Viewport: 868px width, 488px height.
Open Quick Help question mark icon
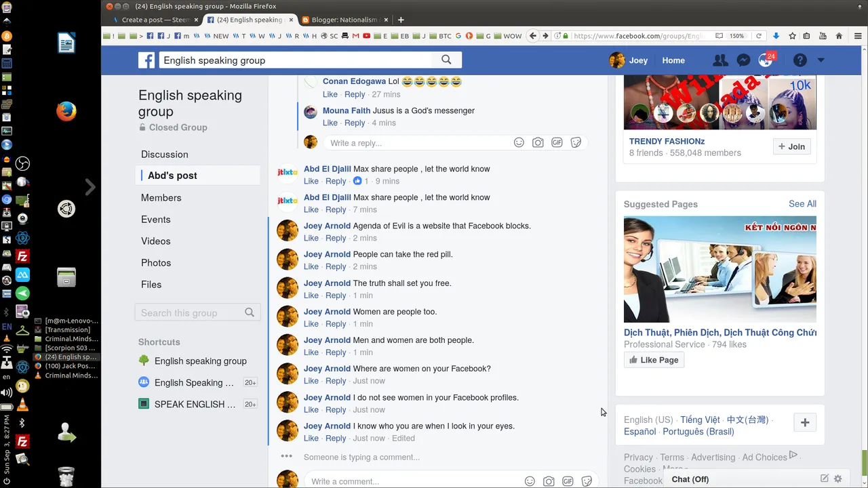click(x=800, y=60)
